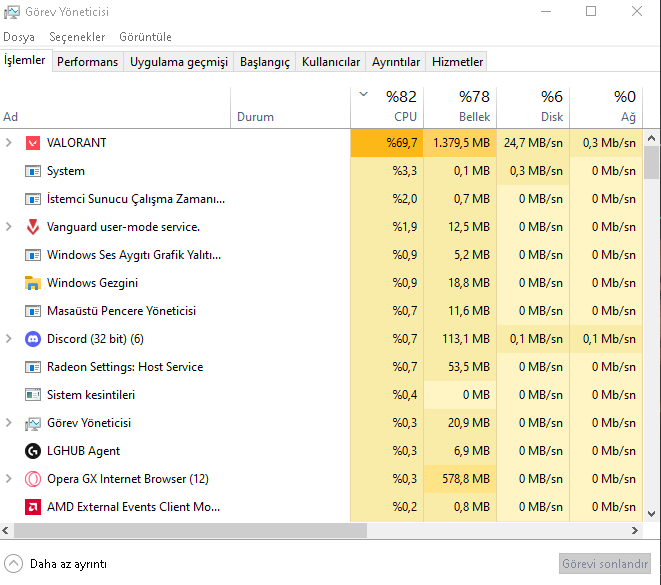Sort by the Ad column header
The width and height of the screenshot is (661, 585).
pos(115,107)
